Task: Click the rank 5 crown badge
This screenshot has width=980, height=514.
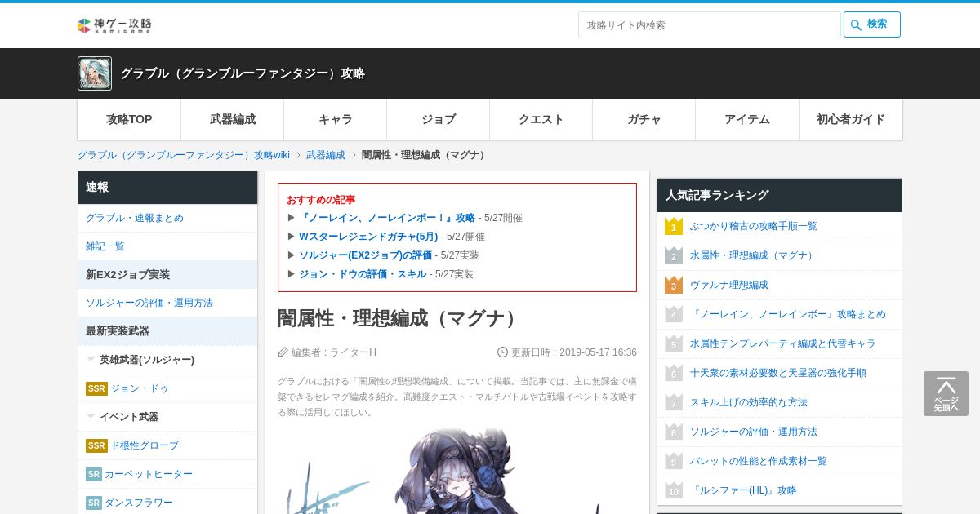Action: point(674,343)
